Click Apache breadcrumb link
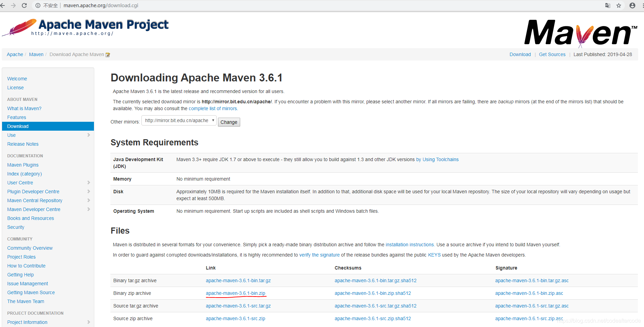This screenshot has width=644, height=327. pos(15,54)
